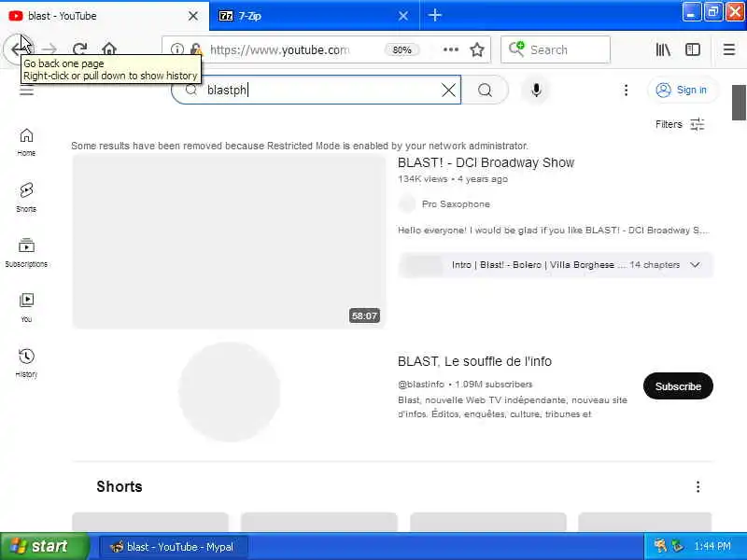Click the first system tray icon

coord(660,546)
